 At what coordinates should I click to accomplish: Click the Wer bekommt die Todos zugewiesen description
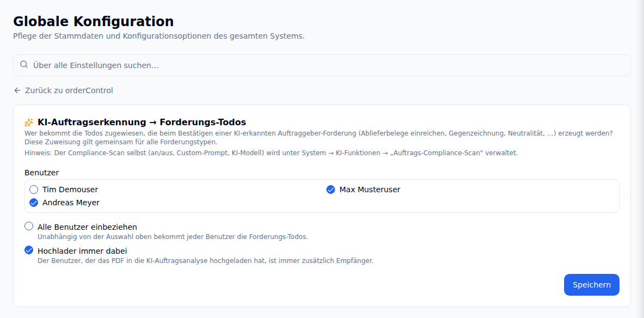click(x=319, y=138)
